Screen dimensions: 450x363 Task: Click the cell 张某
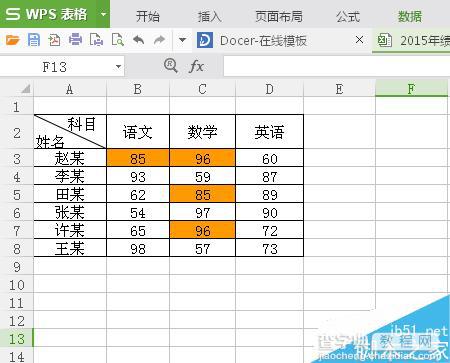(70, 212)
